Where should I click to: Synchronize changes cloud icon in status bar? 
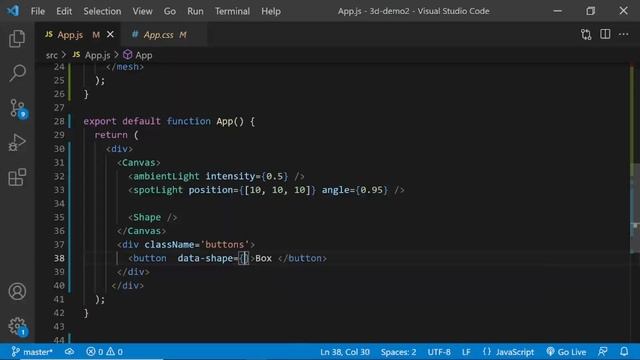point(69,351)
